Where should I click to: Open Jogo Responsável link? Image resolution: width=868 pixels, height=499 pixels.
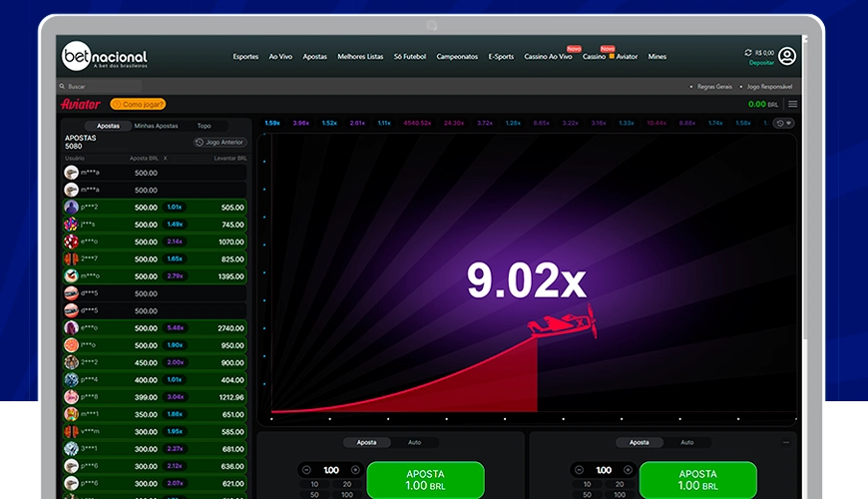(769, 87)
